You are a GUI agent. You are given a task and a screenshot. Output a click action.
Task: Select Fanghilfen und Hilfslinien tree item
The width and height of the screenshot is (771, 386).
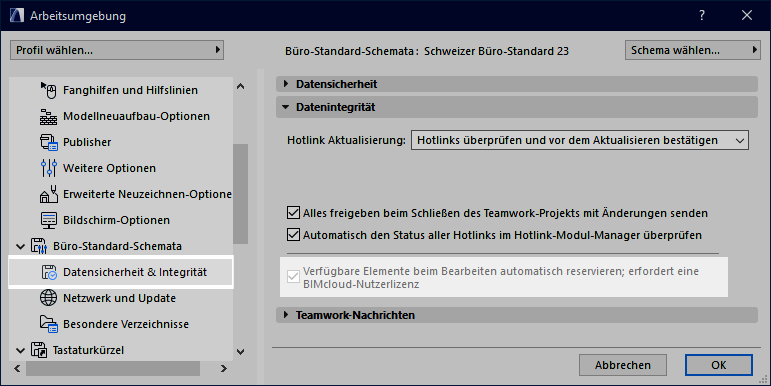130,90
